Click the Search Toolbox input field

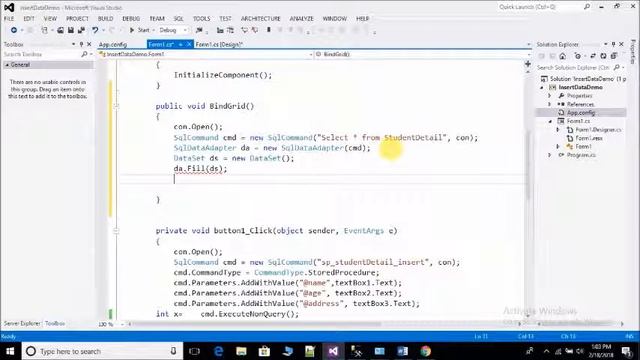43,54
